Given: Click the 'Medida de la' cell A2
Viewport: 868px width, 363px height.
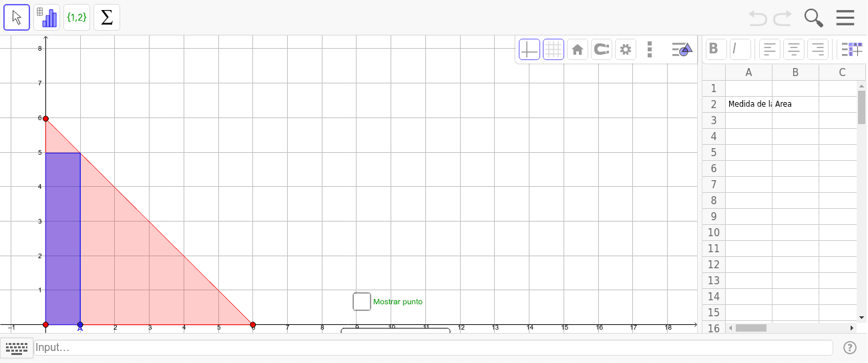Looking at the screenshot, I should pos(748,104).
